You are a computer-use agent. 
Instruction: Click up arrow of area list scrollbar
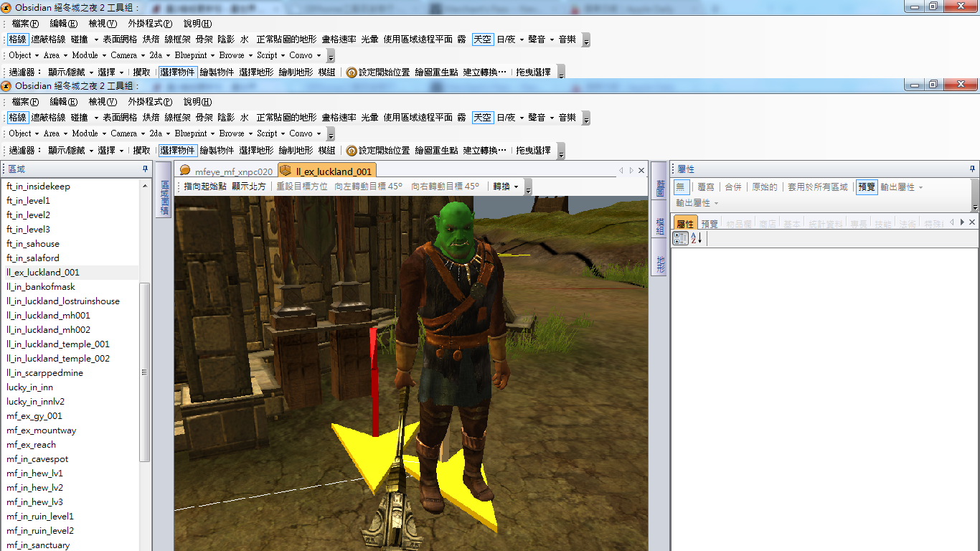click(x=144, y=184)
